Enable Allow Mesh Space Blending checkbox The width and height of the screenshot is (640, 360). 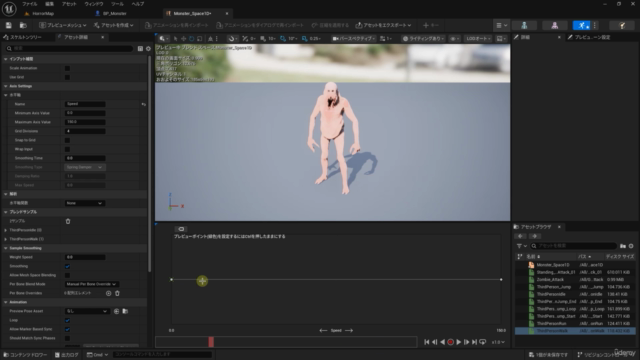67,275
